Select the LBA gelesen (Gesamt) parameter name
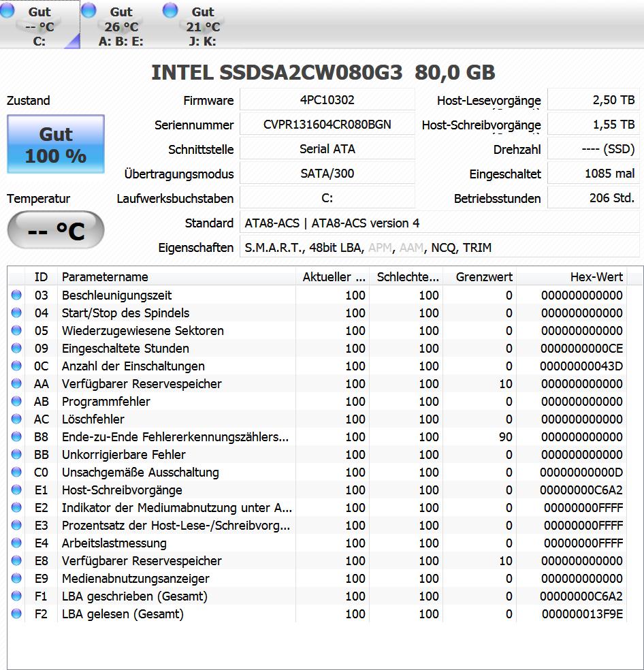This screenshot has height=670, width=644. [x=123, y=614]
